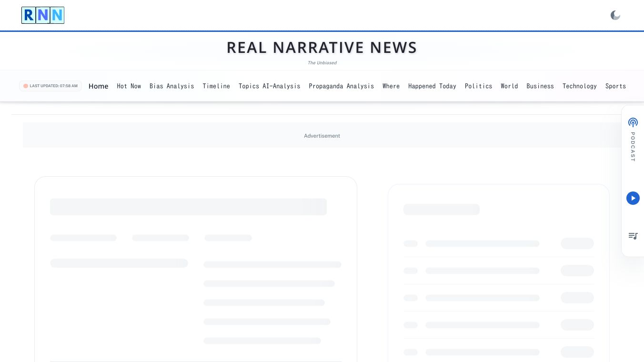Toggle dark mode with the moon icon
Viewport: 644px width, 362px height.
(615, 15)
